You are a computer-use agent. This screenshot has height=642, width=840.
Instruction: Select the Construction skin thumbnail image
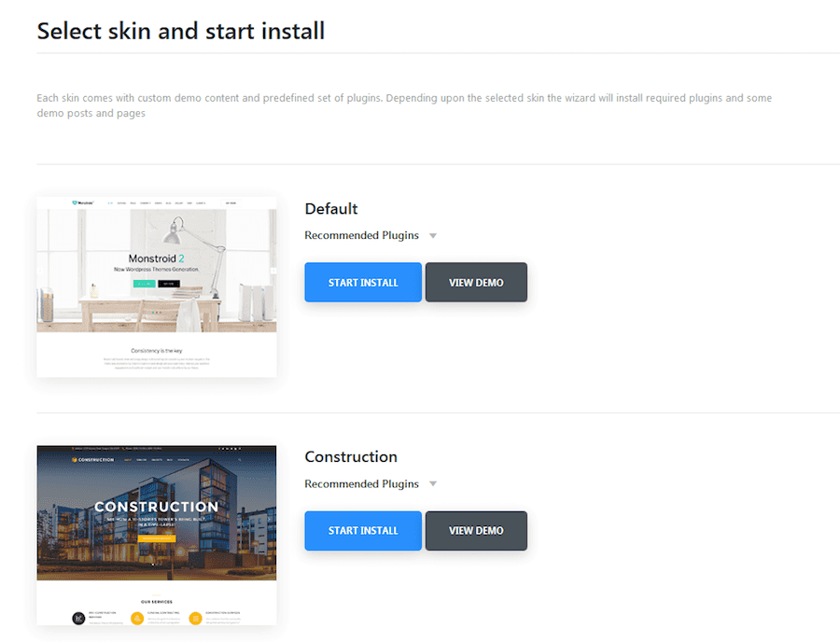tap(157, 536)
